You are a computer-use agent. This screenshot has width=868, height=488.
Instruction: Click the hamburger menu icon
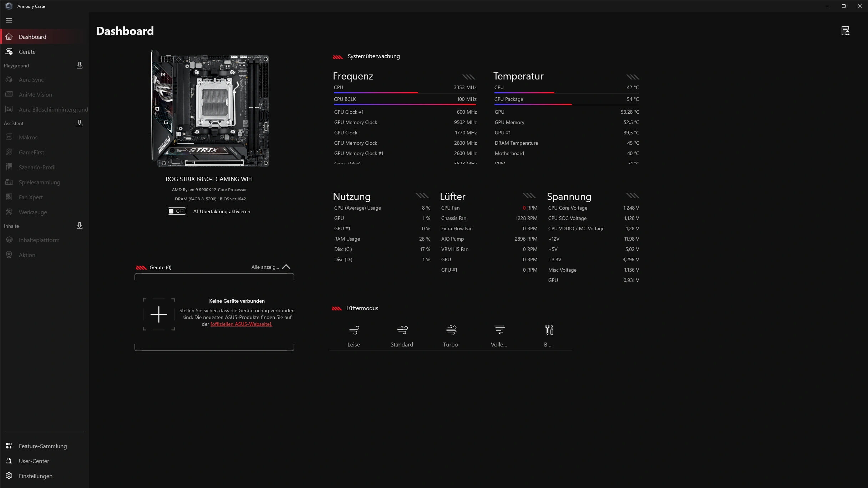pyautogui.click(x=9, y=20)
